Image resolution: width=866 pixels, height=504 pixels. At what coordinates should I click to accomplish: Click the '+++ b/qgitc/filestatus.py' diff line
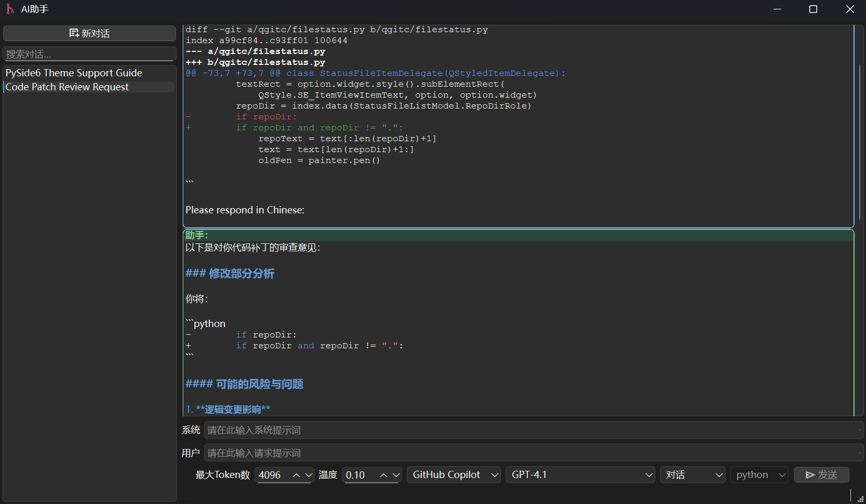255,62
